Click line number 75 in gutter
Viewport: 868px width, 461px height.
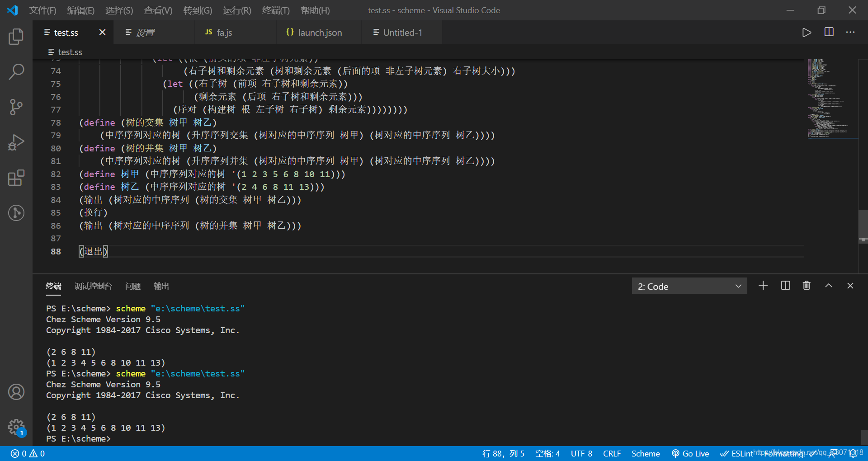(56, 84)
